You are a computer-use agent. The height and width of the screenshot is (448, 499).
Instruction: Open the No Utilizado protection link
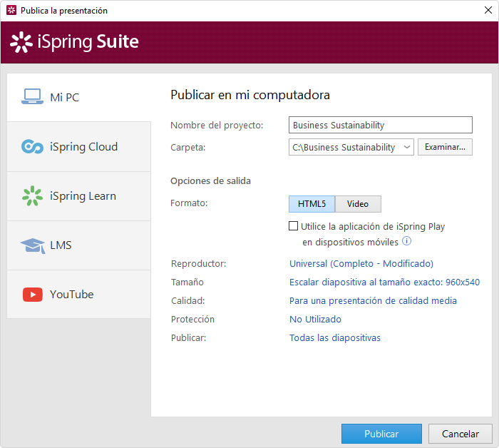tap(315, 319)
